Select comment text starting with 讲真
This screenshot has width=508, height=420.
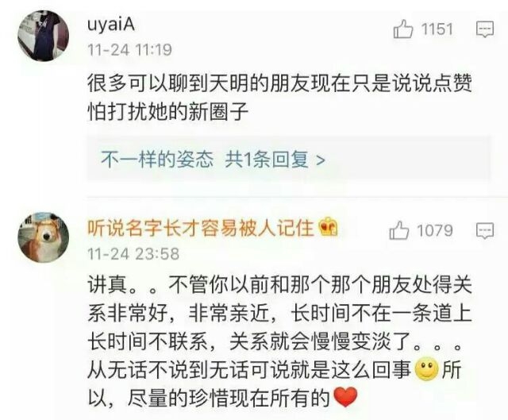point(279,341)
